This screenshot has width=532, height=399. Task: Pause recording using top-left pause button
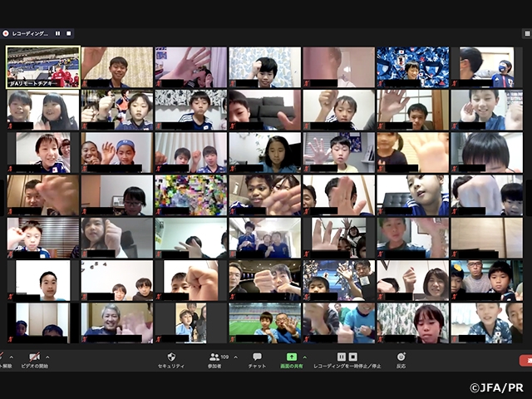pos(58,34)
